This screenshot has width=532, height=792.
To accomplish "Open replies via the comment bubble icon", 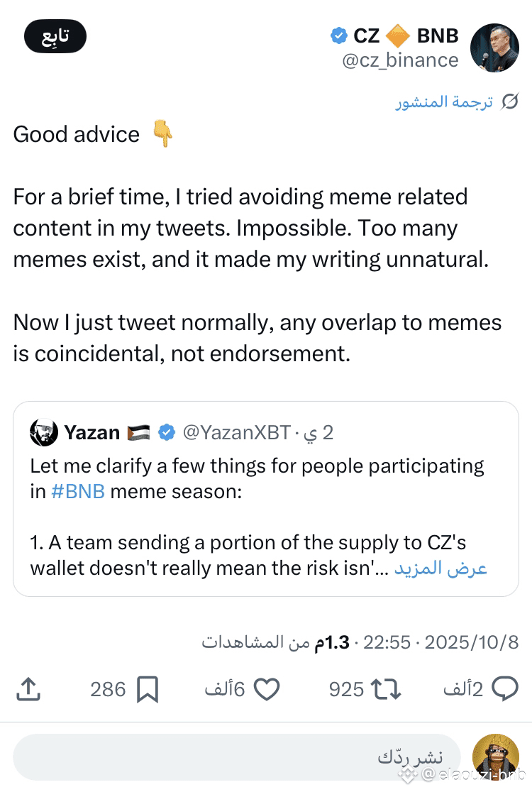I will point(504,688).
